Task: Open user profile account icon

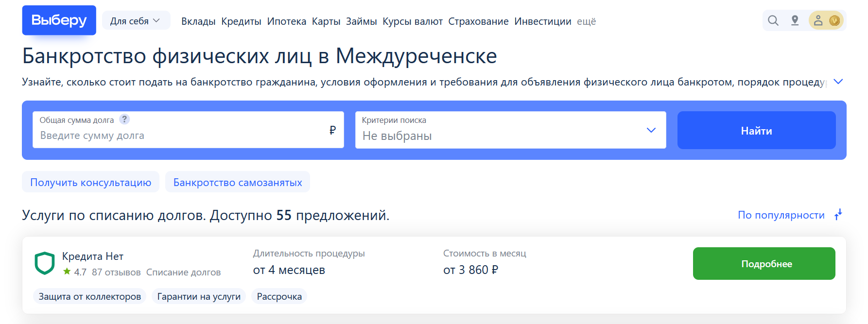Action: (818, 20)
